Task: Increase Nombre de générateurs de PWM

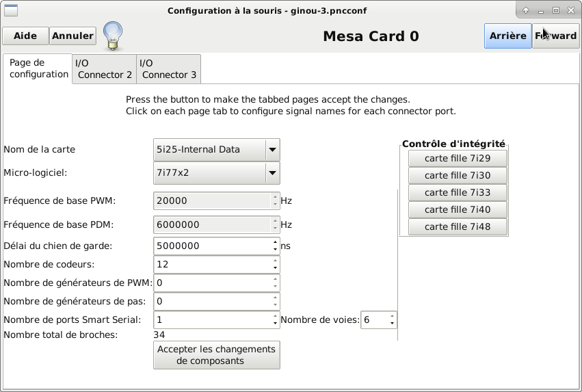Action: point(275,280)
